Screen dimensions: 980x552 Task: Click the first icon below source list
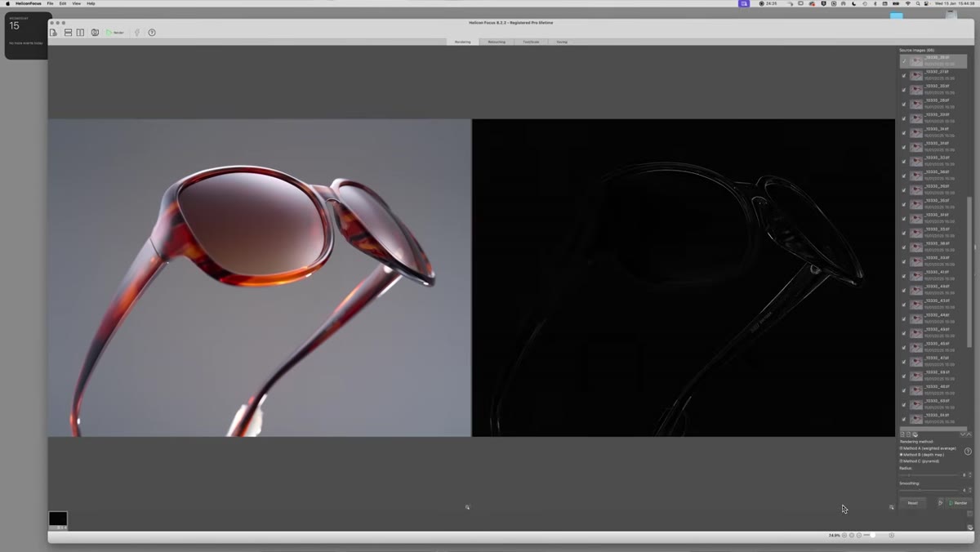[902, 434]
